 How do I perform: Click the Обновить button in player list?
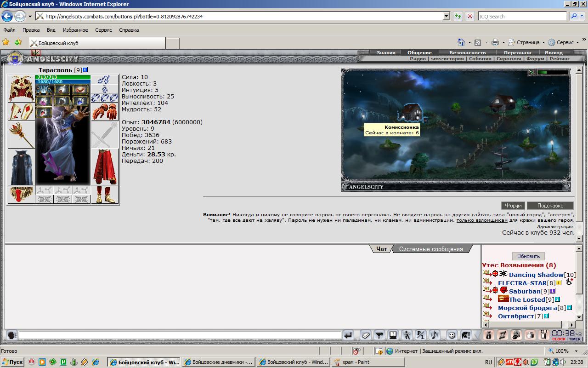[x=528, y=256]
